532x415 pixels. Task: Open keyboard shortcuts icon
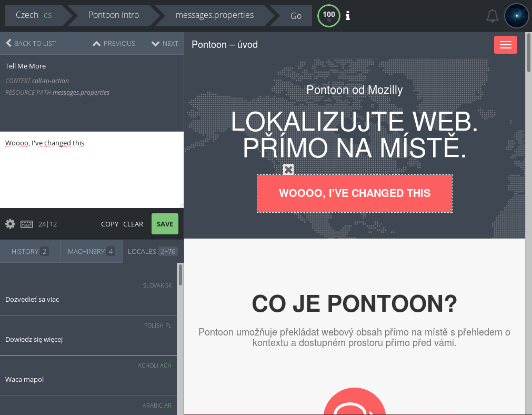tap(27, 224)
